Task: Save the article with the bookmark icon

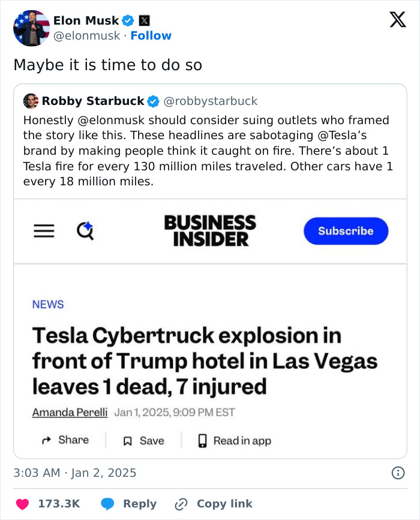Action: click(x=128, y=440)
